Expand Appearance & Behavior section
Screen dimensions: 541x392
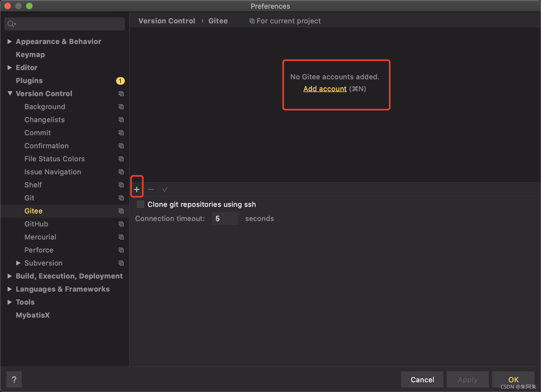(9, 42)
